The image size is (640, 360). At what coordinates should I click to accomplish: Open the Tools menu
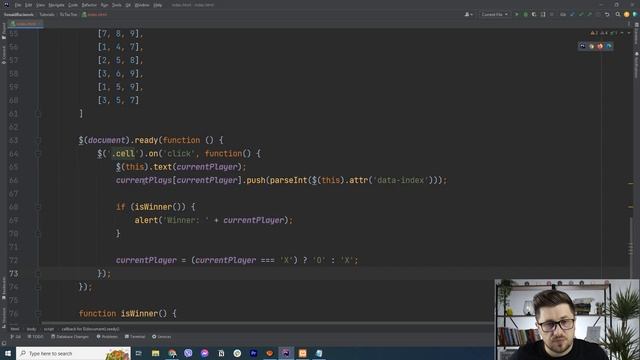coord(117,5)
